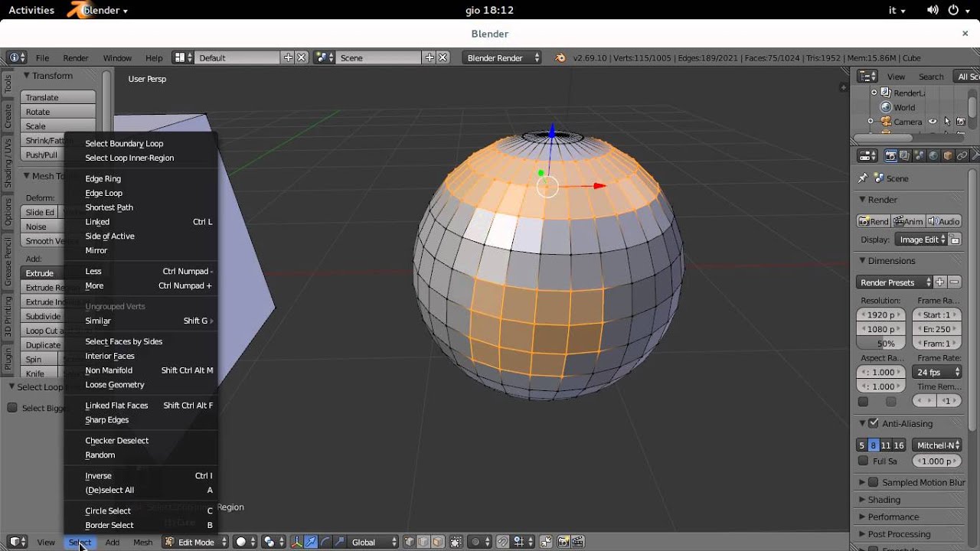Switch to vertex select mode icon
The image size is (980, 551).
410,542
